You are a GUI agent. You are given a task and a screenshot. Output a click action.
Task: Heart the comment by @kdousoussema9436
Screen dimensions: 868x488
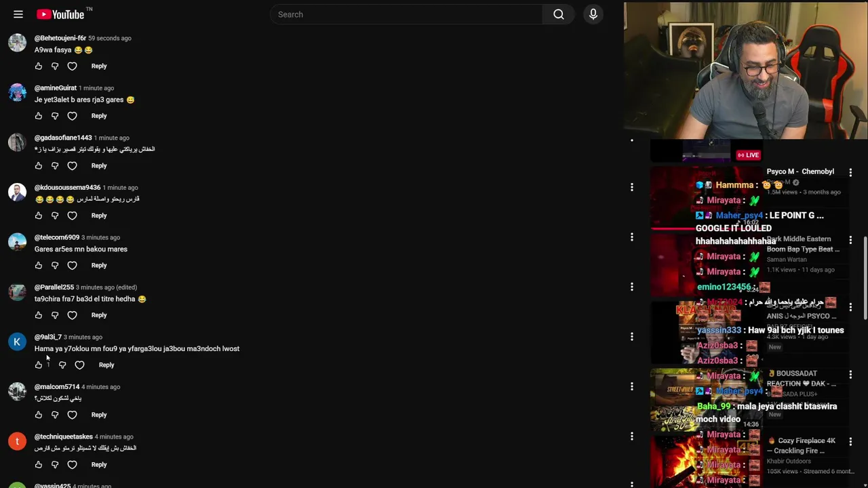(72, 216)
